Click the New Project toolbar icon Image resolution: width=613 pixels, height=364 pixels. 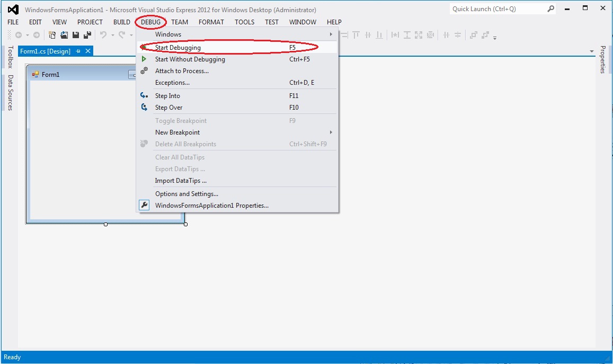[x=52, y=35]
